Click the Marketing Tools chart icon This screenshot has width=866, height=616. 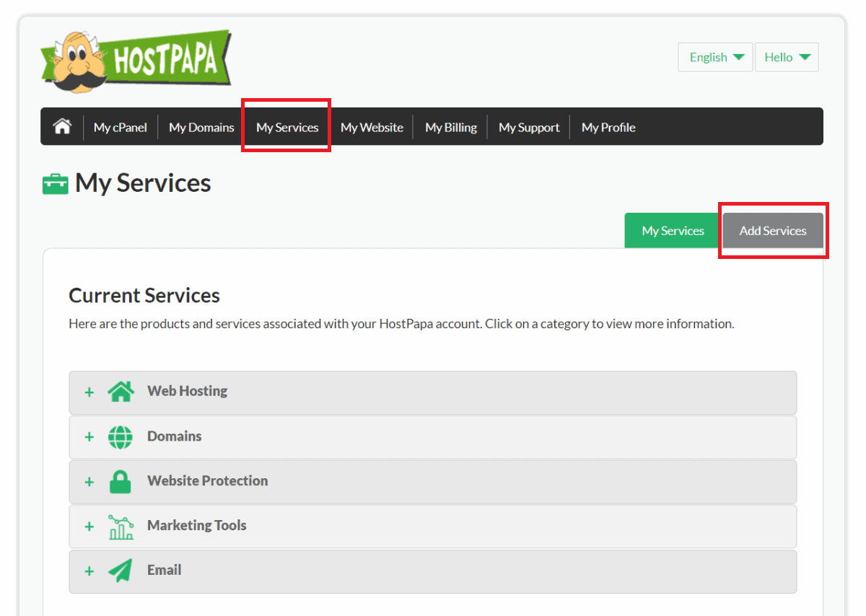coord(121,527)
